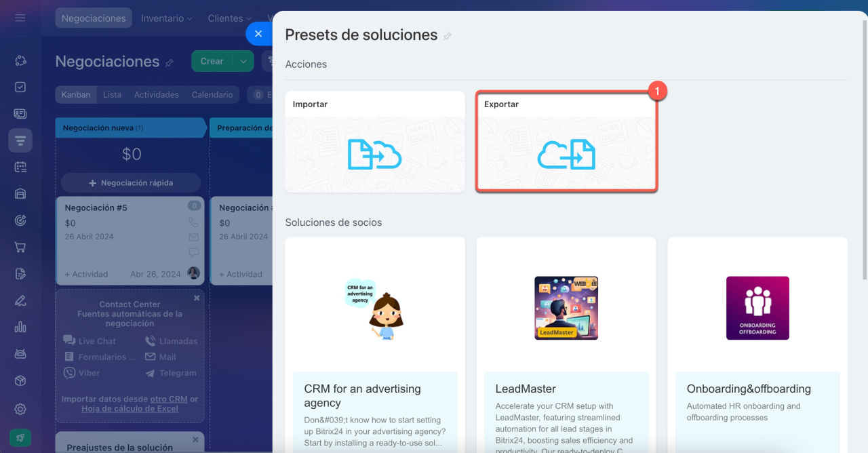Expand the Clientes top menu dropdown
Image resolution: width=868 pixels, height=453 pixels.
coord(230,18)
